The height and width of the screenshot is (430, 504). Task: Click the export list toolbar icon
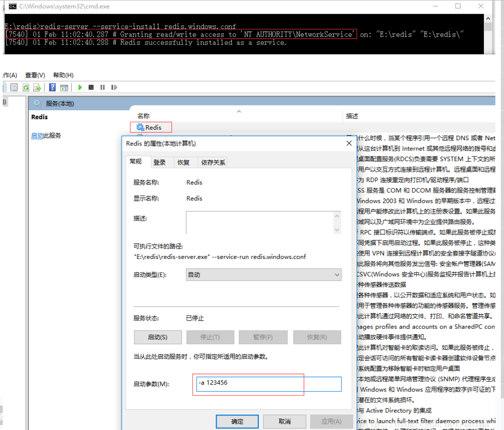[38, 87]
